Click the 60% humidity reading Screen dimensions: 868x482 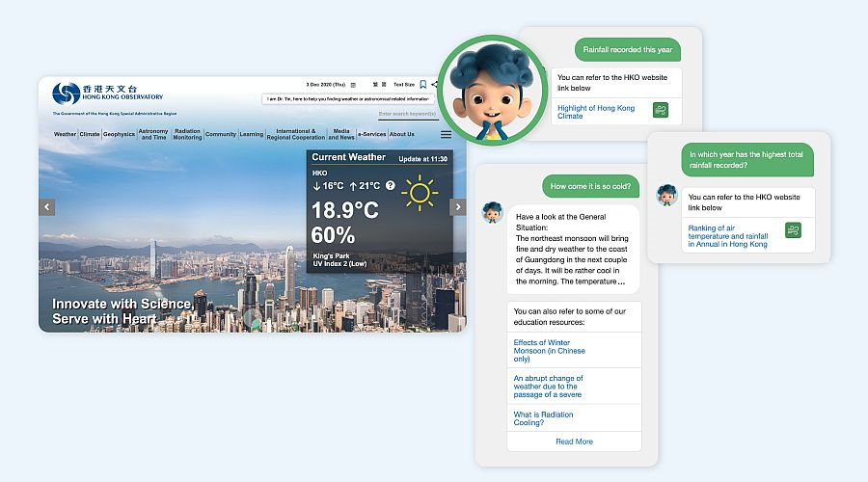[333, 235]
